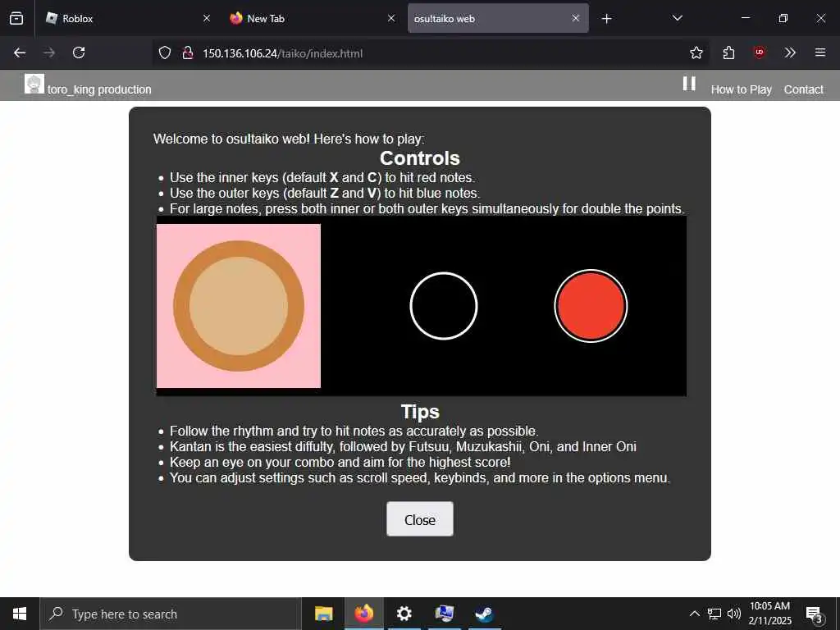Image resolution: width=840 pixels, height=630 pixels.
Task: Click the tip about Kantan difficulty
Action: [x=403, y=446]
